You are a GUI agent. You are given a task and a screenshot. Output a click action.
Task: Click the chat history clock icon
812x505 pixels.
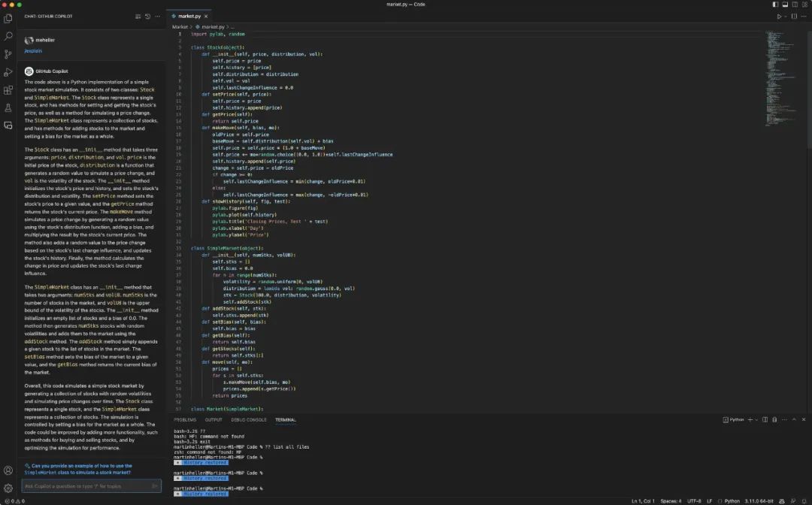(147, 16)
